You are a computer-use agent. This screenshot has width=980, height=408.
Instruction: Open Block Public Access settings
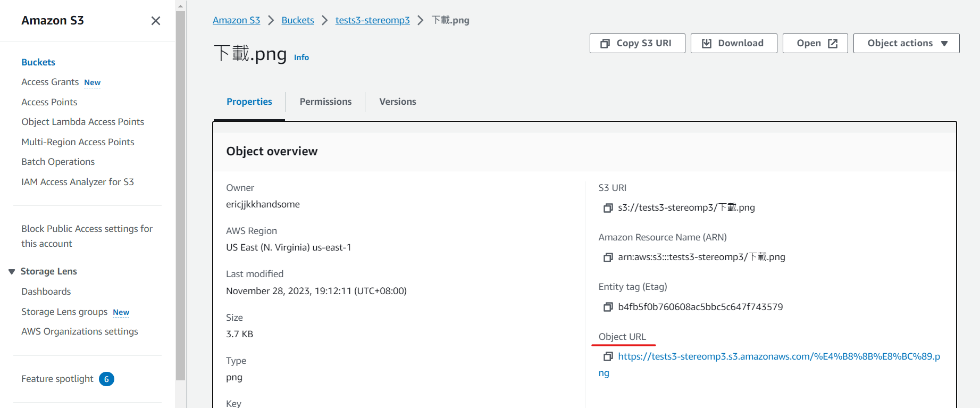pyautogui.click(x=87, y=236)
